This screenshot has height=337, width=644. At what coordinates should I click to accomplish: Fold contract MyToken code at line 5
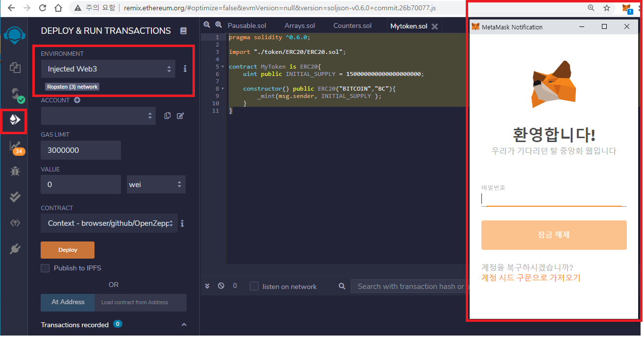coord(222,67)
